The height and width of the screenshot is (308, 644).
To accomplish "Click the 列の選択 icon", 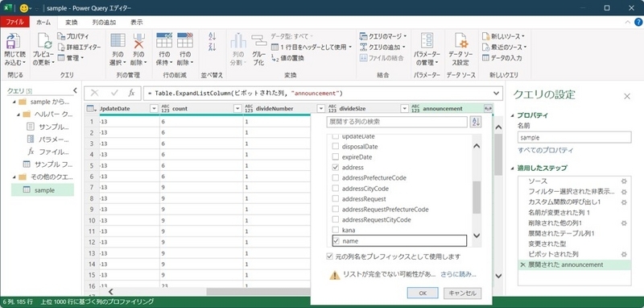I will (x=118, y=40).
